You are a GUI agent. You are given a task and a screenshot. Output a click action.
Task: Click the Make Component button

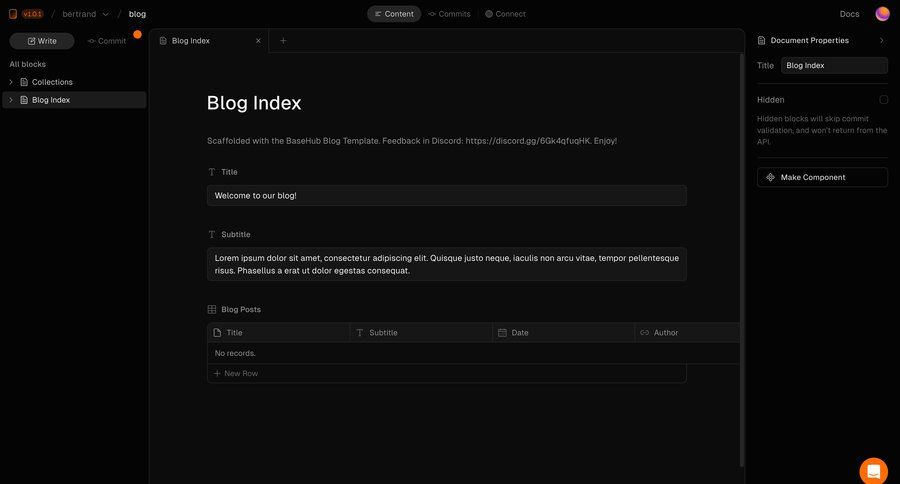click(822, 177)
